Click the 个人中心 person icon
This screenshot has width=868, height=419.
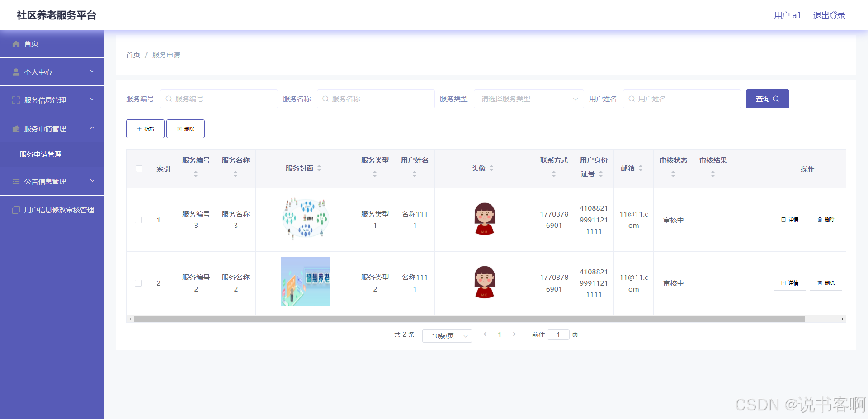tap(16, 71)
